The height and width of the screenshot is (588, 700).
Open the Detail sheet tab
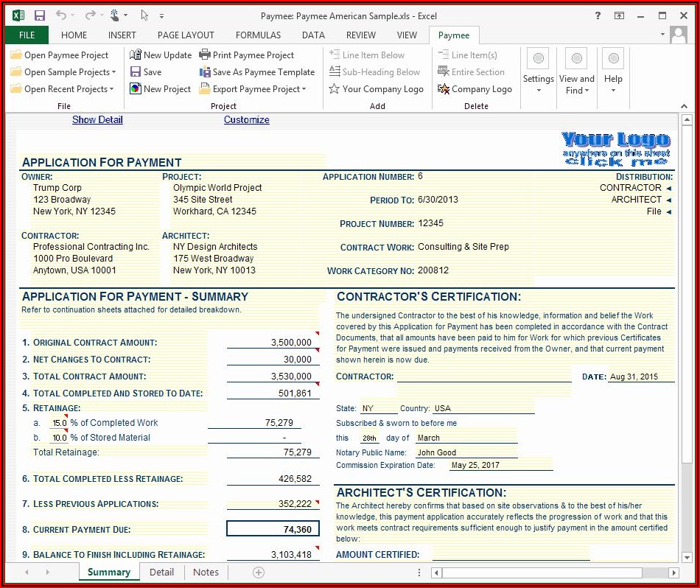pos(161,572)
